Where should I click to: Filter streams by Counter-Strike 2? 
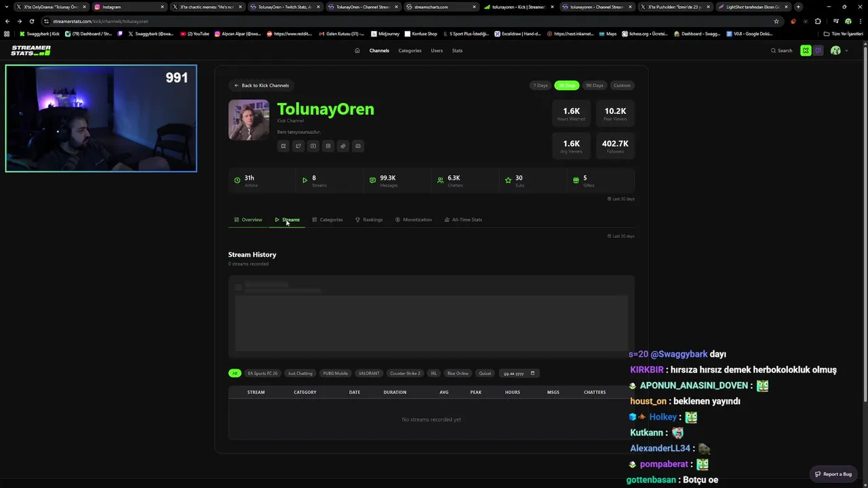[405, 373]
